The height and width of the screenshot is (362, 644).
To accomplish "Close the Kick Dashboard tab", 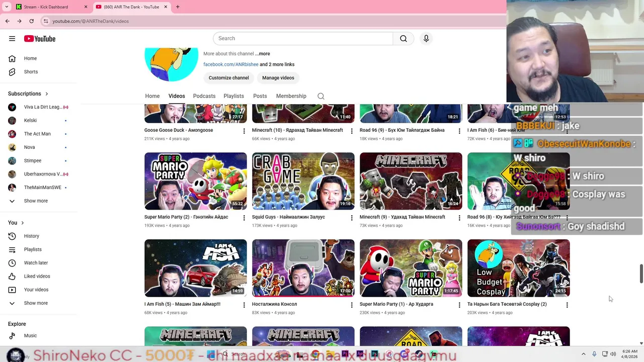I will (x=86, y=7).
